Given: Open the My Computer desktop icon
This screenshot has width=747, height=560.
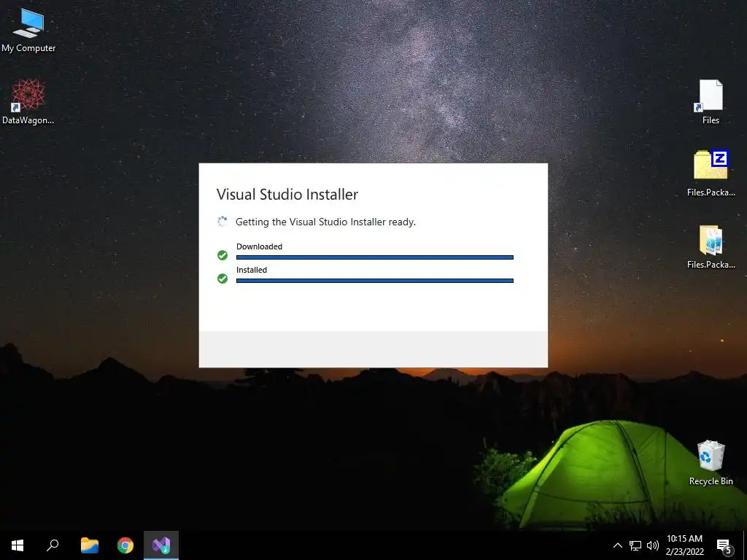Looking at the screenshot, I should [x=28, y=31].
